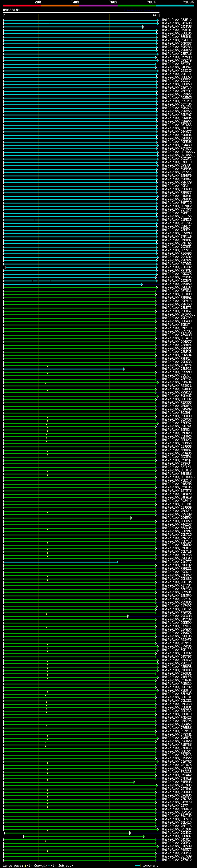Select hit label UniRef100_A8JCY4

click(x=177, y=365)
